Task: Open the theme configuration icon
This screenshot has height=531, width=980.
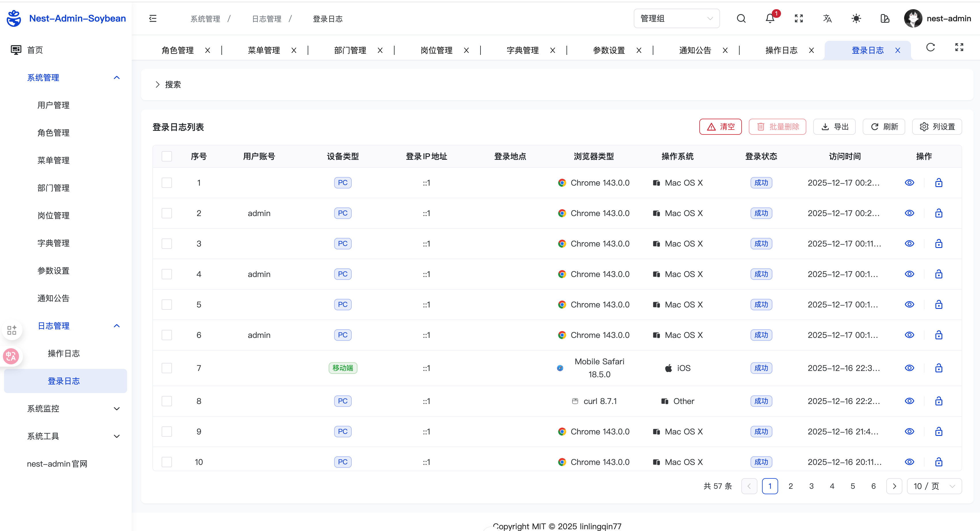Action: coord(885,18)
